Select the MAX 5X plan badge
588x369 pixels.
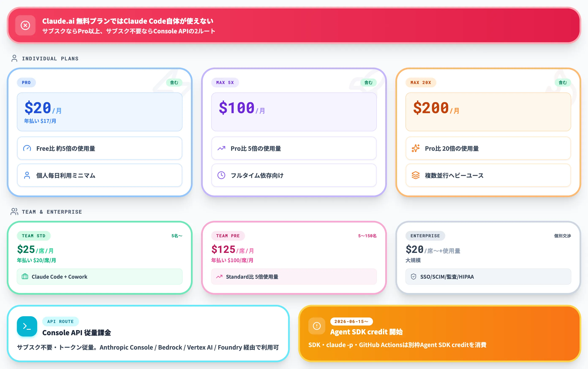225,83
